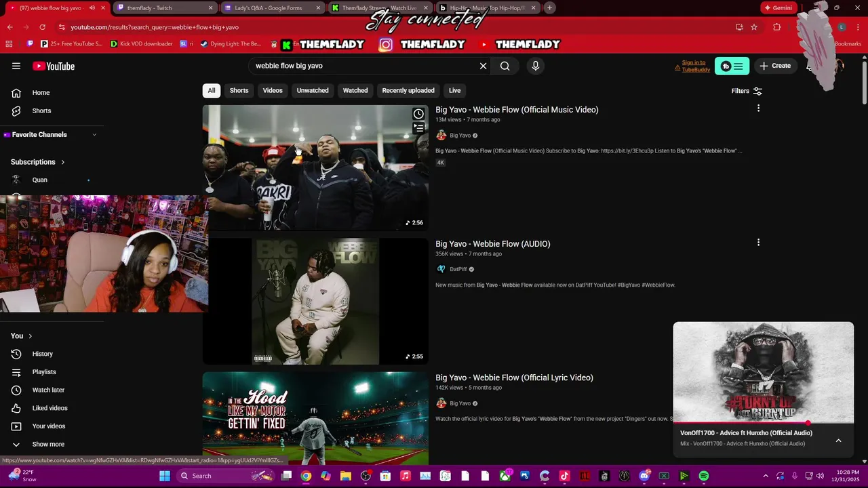The height and width of the screenshot is (488, 868).
Task: Open Playlists in the sidebar
Action: pos(44,372)
